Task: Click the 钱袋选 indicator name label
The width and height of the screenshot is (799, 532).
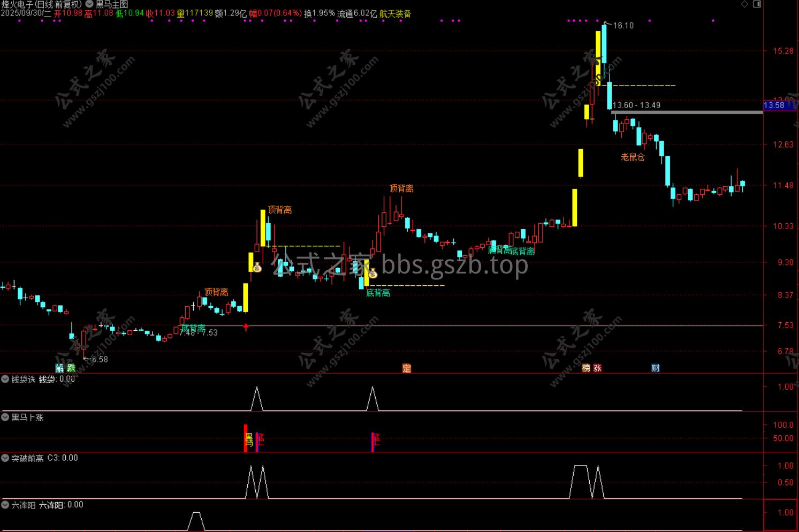Action: click(x=24, y=379)
